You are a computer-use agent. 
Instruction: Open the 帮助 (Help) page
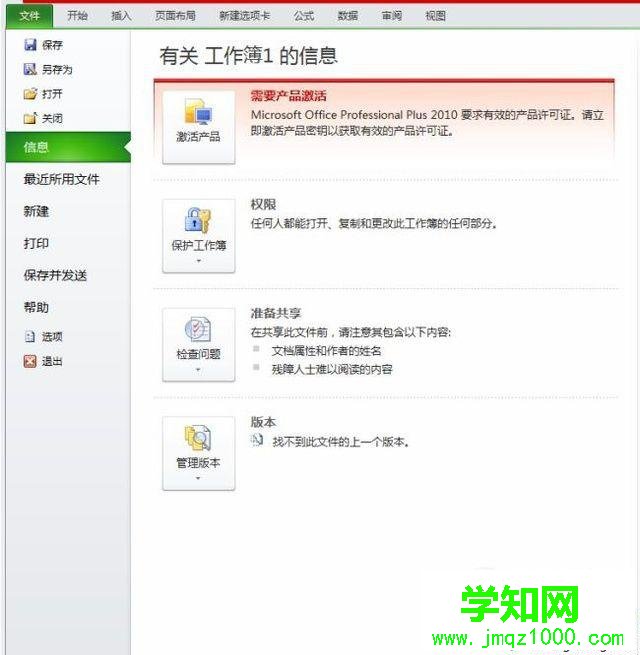point(36,307)
